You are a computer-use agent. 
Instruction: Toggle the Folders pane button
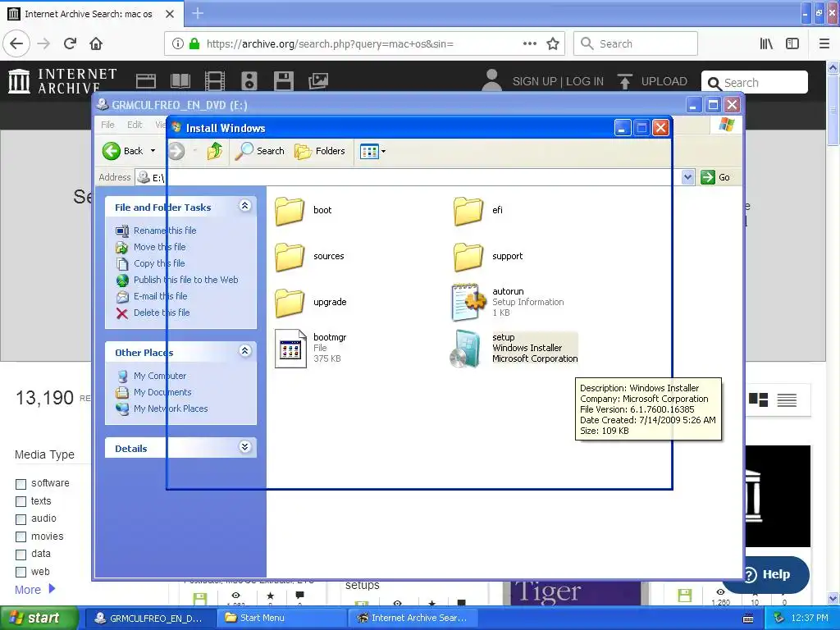pyautogui.click(x=320, y=151)
